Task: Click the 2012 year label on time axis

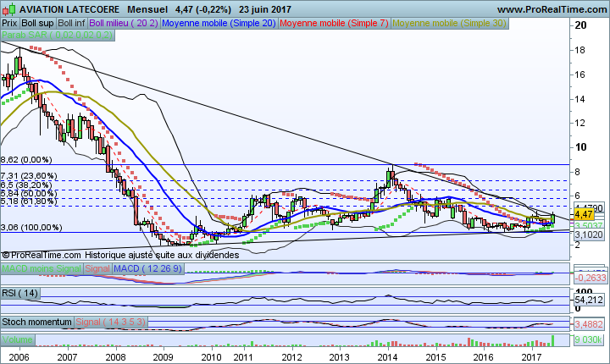Action: 292,357
